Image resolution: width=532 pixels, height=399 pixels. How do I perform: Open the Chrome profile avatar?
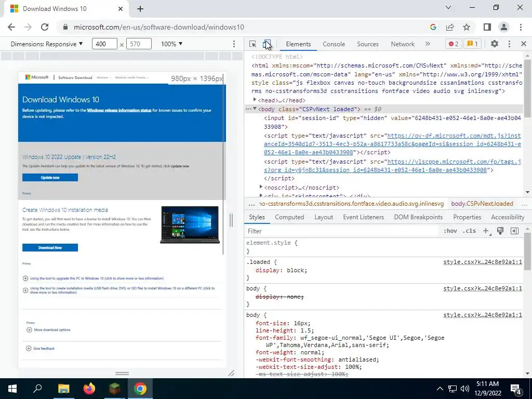tap(504, 27)
